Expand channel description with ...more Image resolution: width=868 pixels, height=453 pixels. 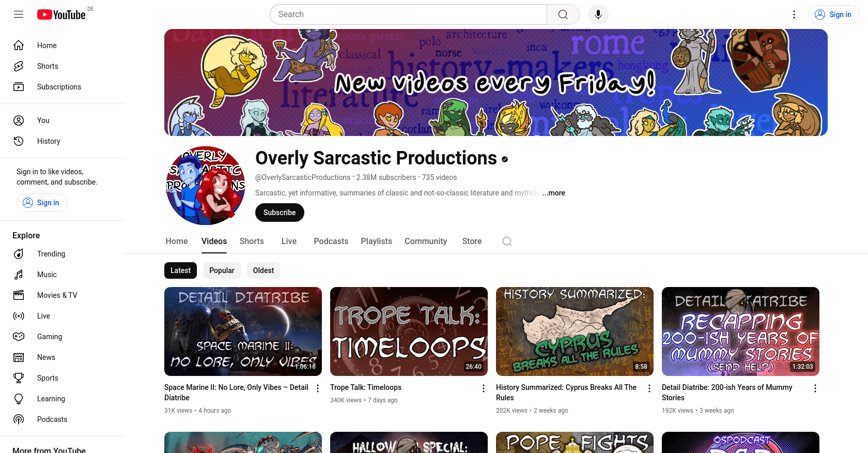pos(554,193)
